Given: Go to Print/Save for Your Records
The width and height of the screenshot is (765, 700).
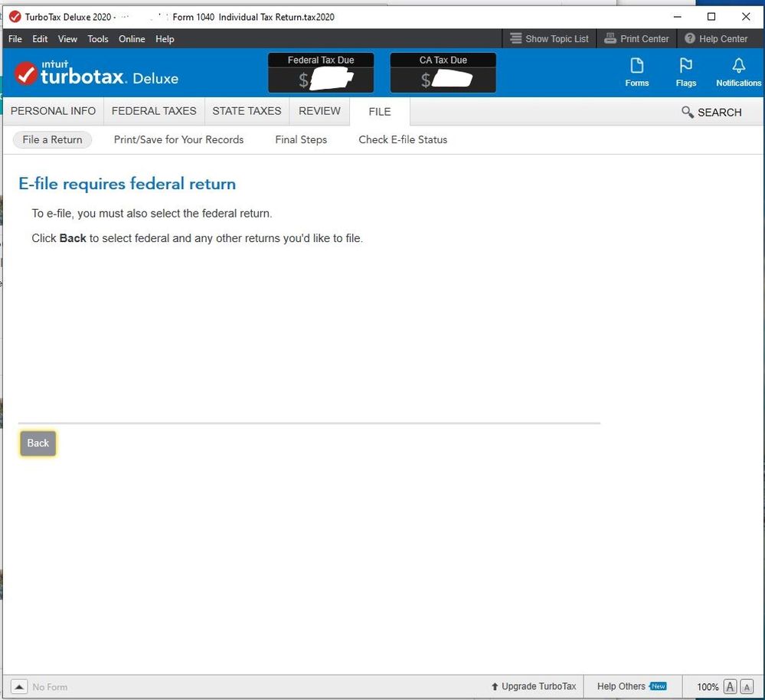Looking at the screenshot, I should (x=178, y=139).
